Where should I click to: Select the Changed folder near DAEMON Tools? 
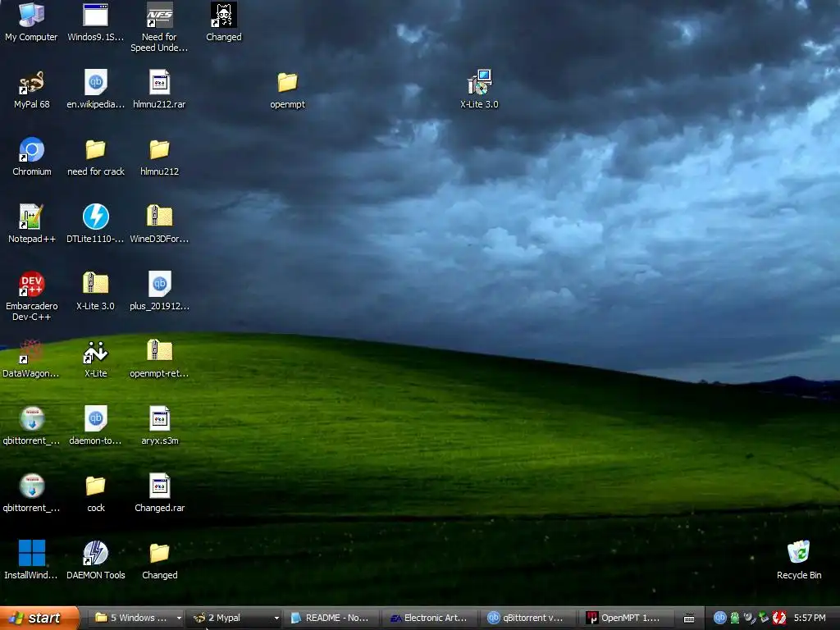(159, 560)
